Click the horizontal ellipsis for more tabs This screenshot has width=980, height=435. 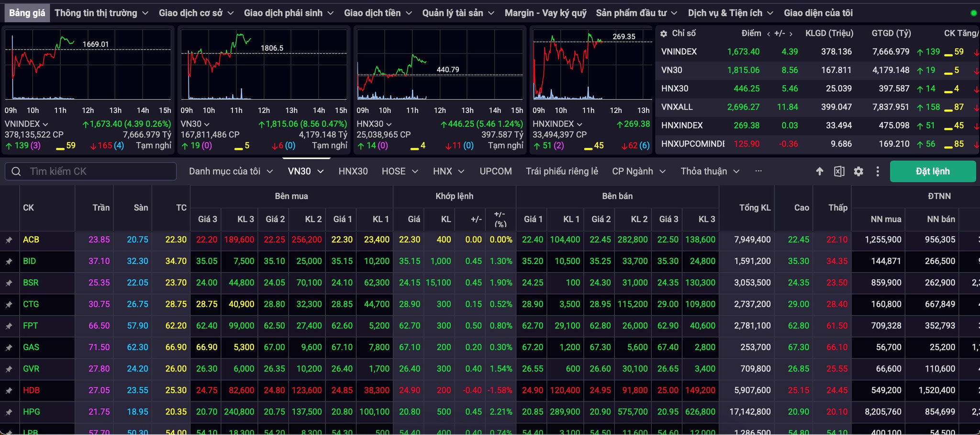pos(758,171)
